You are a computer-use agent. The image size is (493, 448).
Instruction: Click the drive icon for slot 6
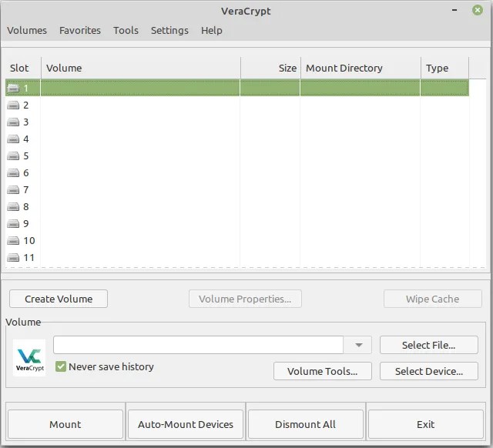tap(13, 173)
